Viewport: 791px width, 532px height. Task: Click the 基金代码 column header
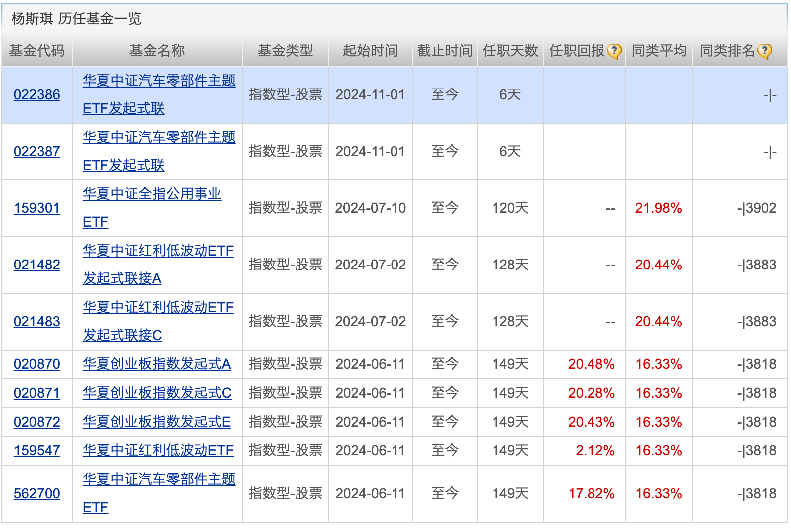37,51
